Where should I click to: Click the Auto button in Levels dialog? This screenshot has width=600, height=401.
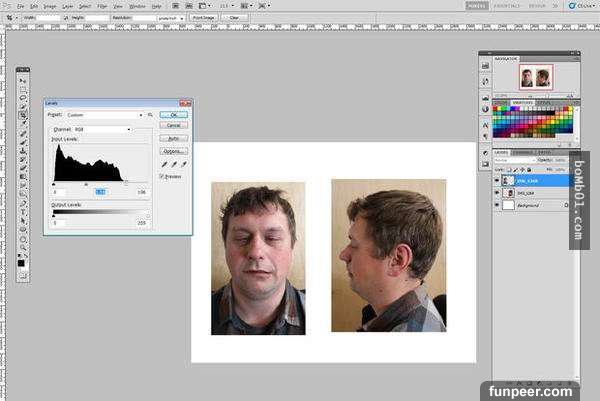coord(172,138)
